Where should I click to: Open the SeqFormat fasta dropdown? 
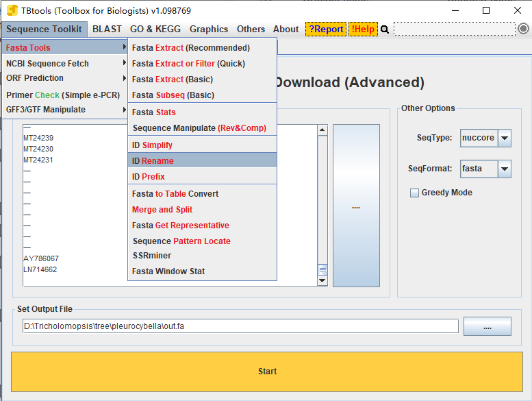coord(504,169)
